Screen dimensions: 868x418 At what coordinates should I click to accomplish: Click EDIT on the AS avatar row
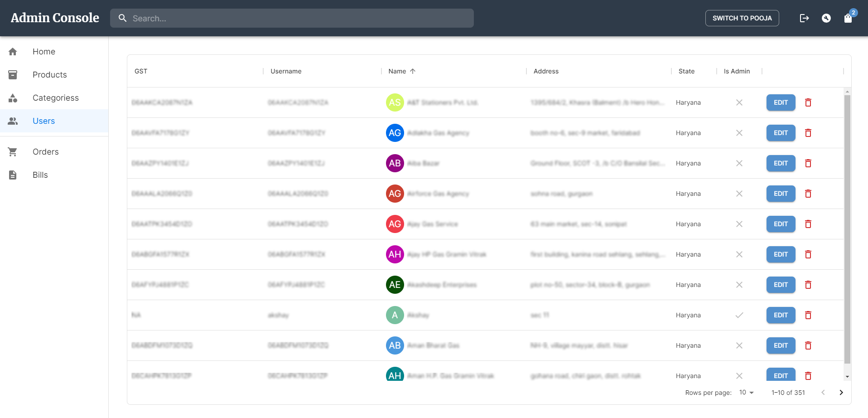click(x=781, y=102)
